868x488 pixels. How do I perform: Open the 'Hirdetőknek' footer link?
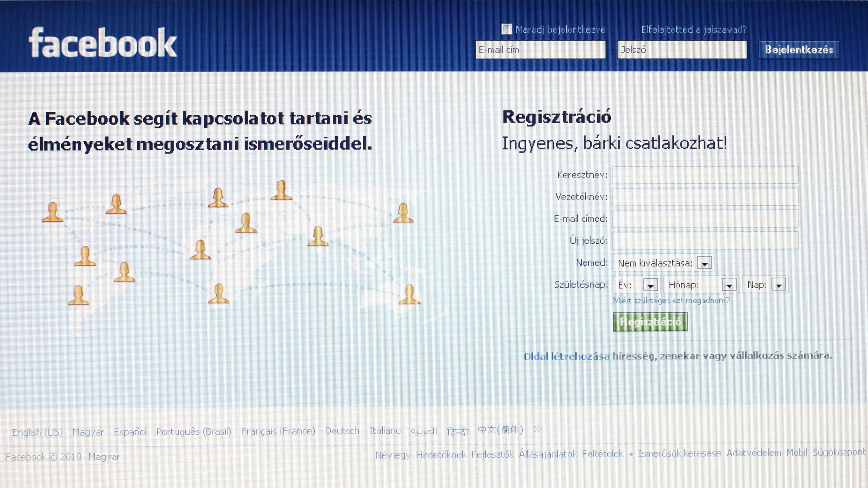pos(441,455)
